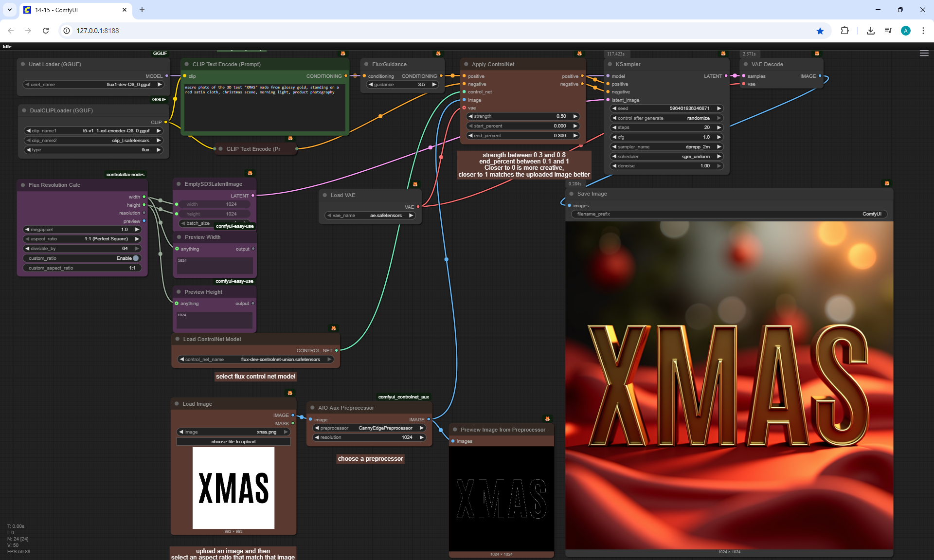Click the downloads icon in toolbar
The image size is (934, 560).
pos(870,31)
